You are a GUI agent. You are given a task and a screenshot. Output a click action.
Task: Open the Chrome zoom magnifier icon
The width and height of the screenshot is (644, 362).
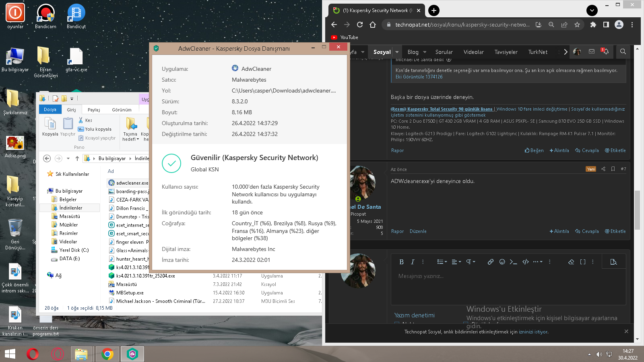(x=551, y=25)
